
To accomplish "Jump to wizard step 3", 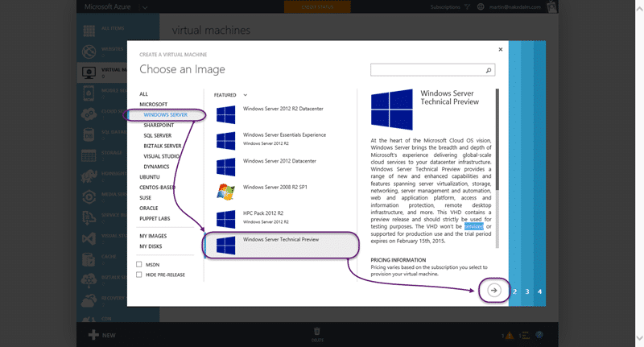I will point(527,291).
